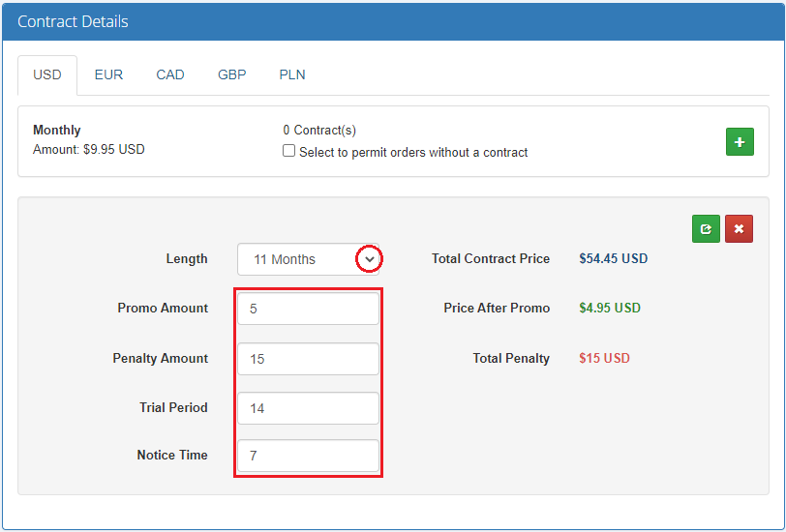The height and width of the screenshot is (532, 786).
Task: Click the $15 USD total penalty value
Action: [604, 358]
